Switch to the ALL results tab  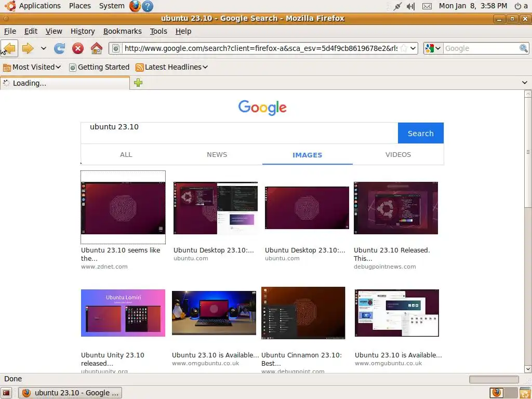coord(126,155)
